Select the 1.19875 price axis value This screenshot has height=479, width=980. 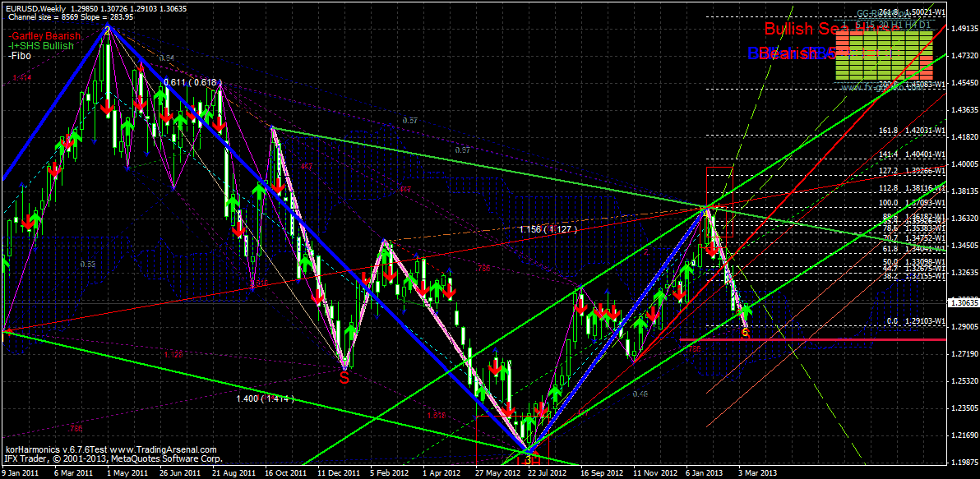point(964,462)
